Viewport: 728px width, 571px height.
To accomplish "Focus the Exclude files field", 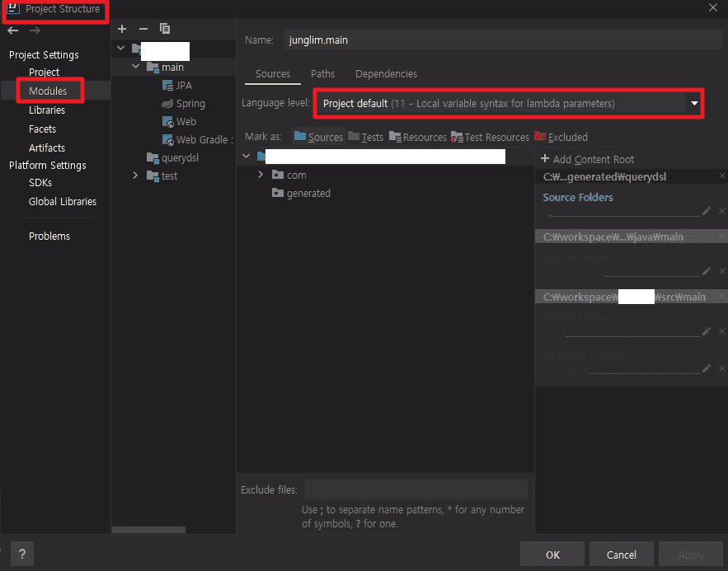I will point(416,489).
